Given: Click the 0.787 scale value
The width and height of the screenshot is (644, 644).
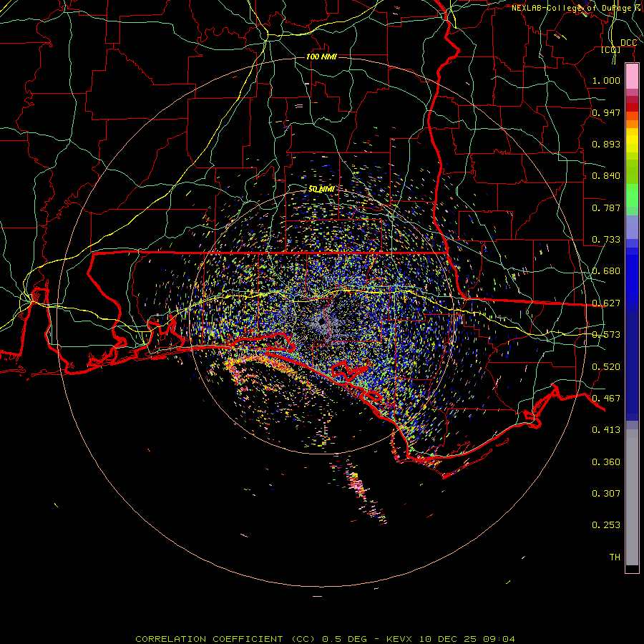Looking at the screenshot, I should point(606,208).
